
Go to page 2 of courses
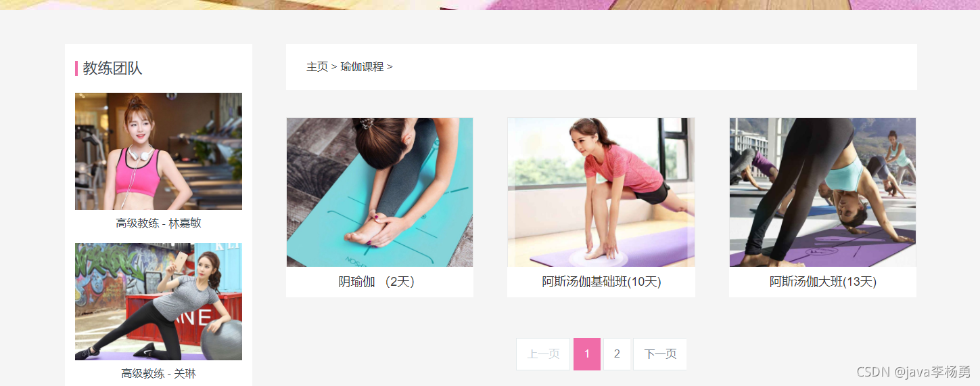coord(617,354)
